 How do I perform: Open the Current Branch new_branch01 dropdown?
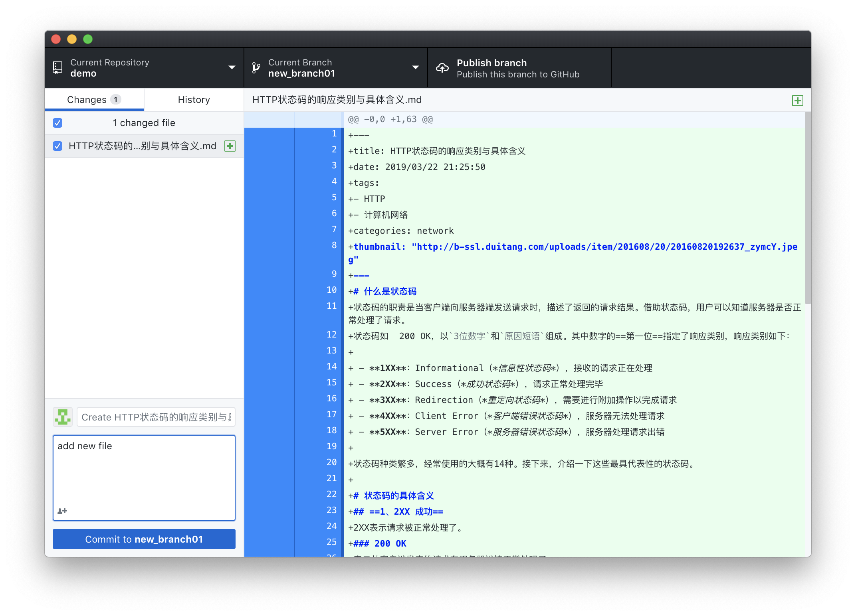point(335,68)
